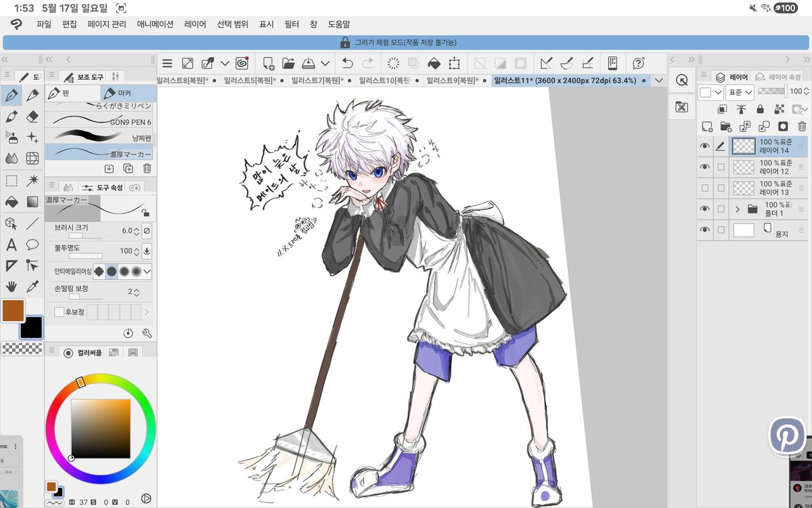Open the canvas tab list chevron

659,81
